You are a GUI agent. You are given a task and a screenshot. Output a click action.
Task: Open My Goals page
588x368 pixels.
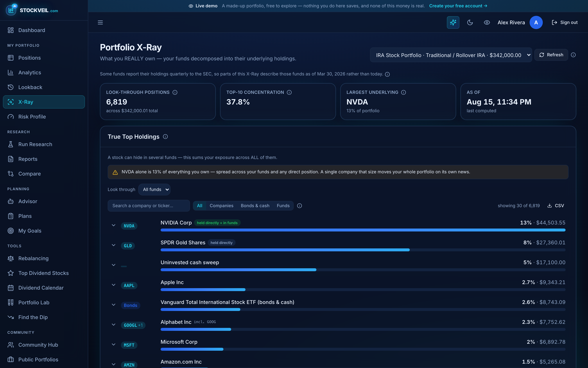[x=44, y=231]
